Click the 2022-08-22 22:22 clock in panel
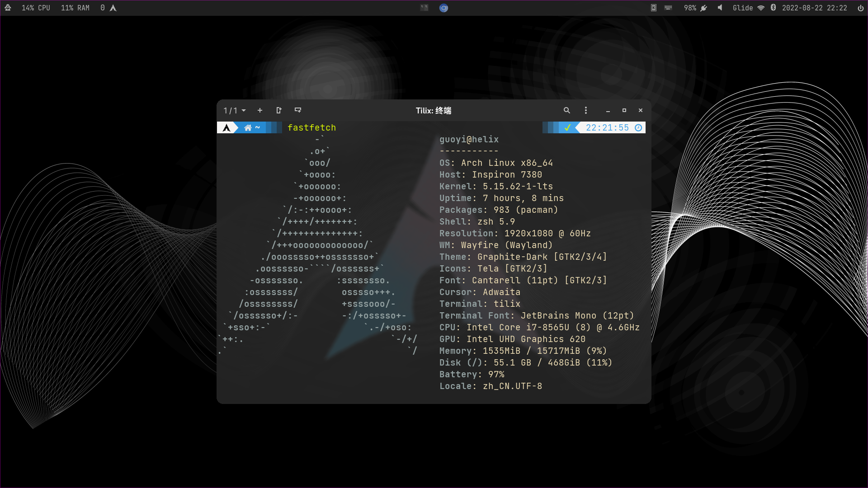868x488 pixels. click(x=814, y=8)
